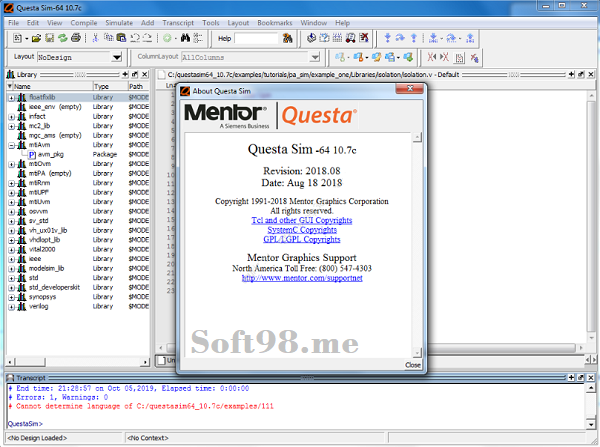Select the modelsim_lib library row
Viewport: 600px width, 447px height.
[x=78, y=269]
